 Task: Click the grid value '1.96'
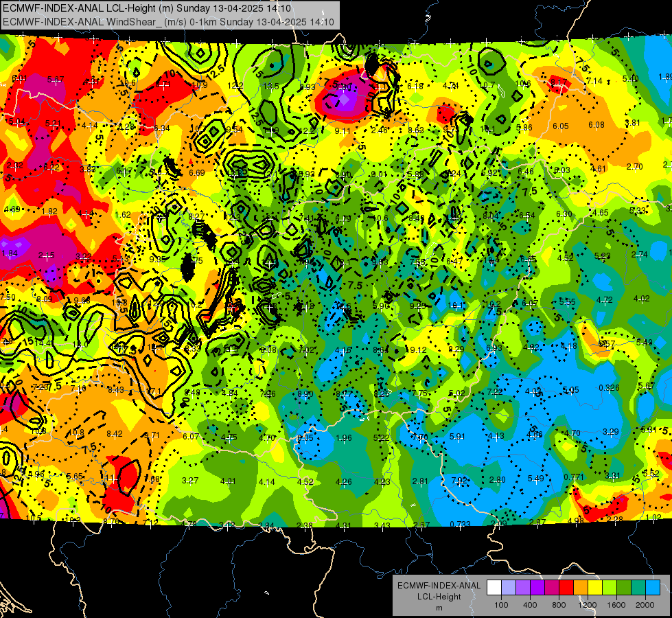pyautogui.click(x=344, y=438)
